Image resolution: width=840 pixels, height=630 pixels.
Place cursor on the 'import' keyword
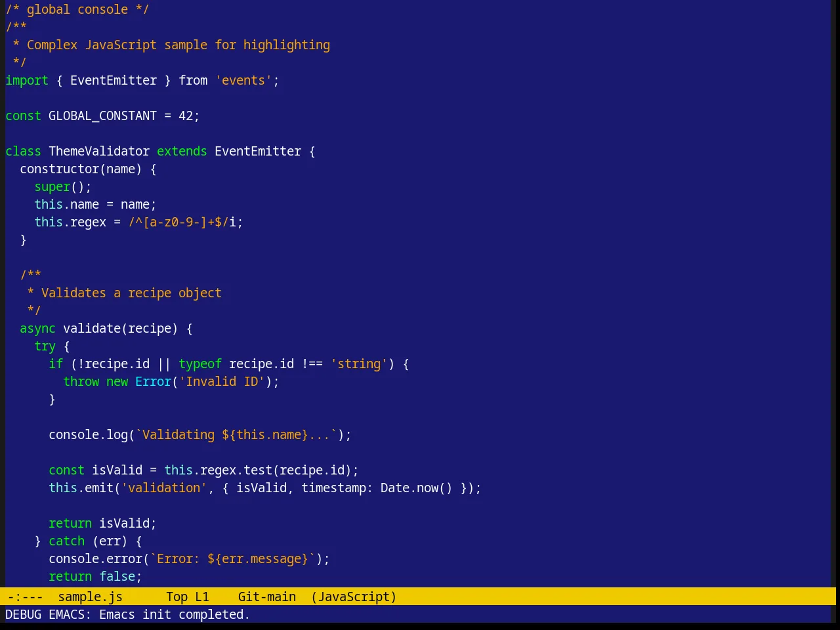tap(27, 80)
